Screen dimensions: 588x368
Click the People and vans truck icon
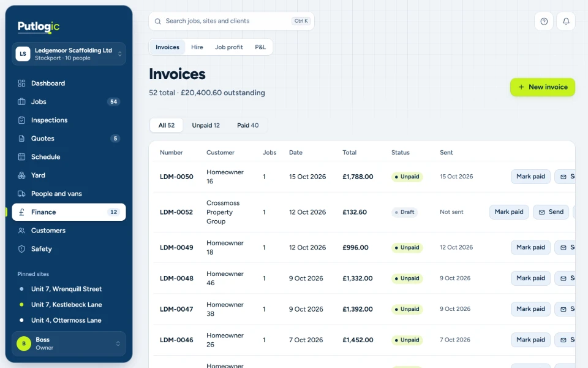click(x=21, y=194)
